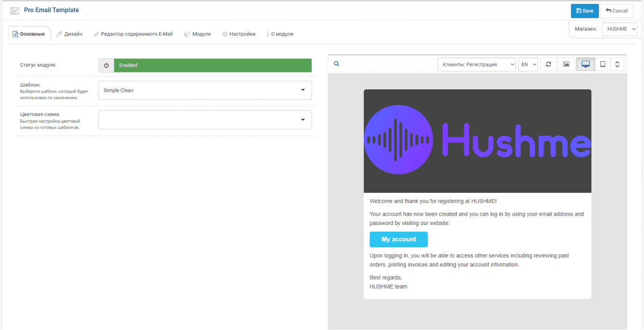Click the Welcome and thank you line

tap(433, 201)
